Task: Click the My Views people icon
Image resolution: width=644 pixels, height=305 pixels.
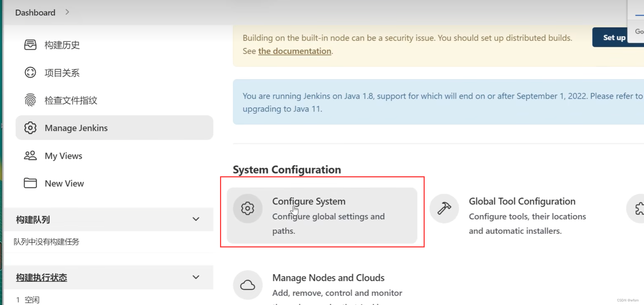Action: click(x=30, y=156)
